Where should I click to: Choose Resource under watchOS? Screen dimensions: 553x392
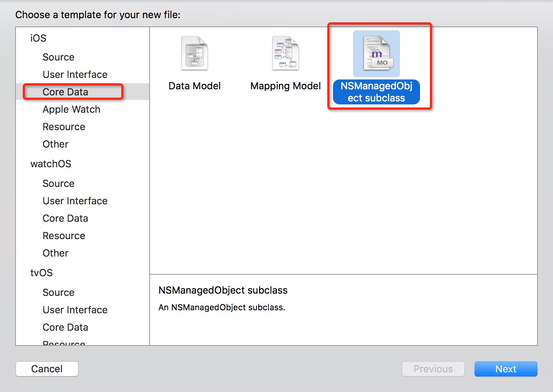(x=64, y=236)
